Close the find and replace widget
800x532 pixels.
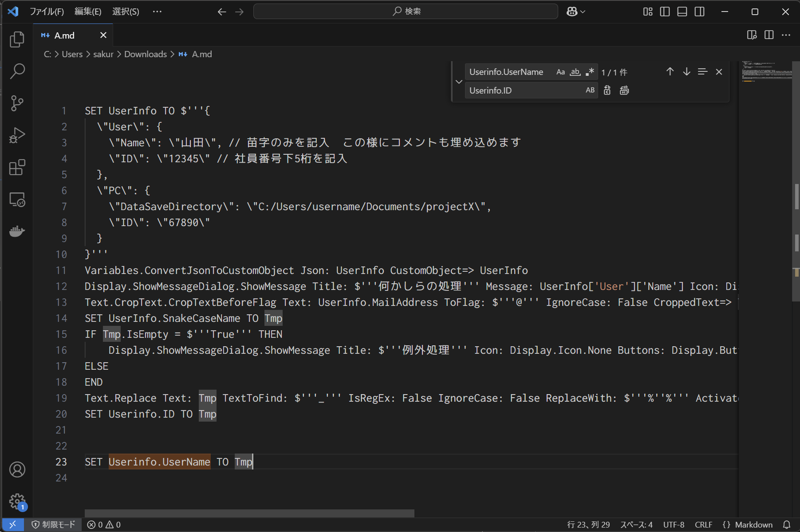click(719, 71)
